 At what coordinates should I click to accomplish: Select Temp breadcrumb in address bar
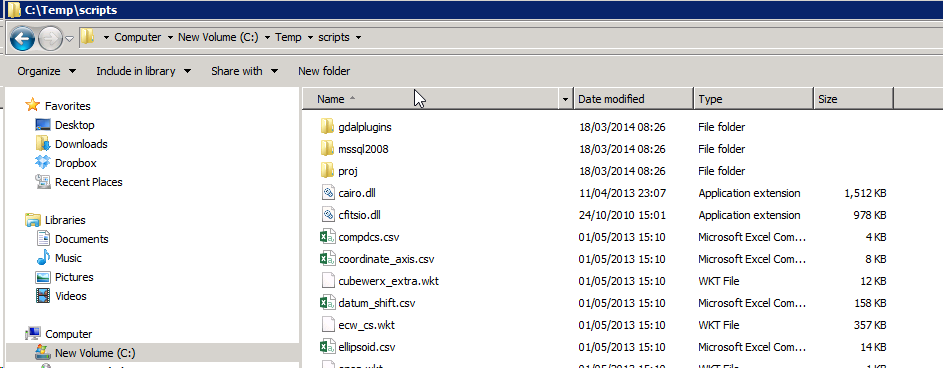tap(288, 37)
